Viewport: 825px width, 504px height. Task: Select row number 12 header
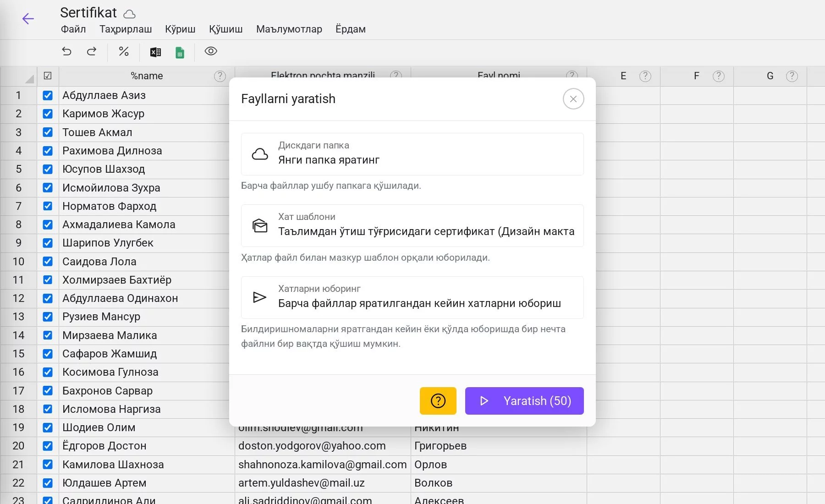(x=18, y=298)
